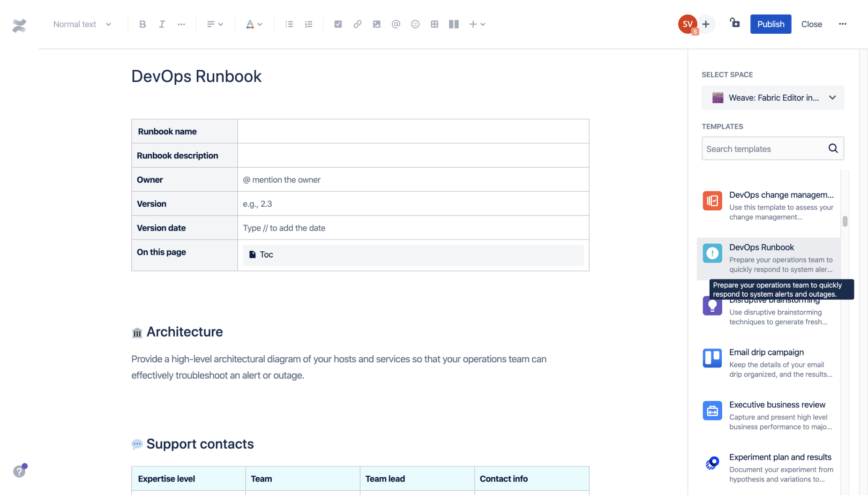Mention a user with the @ icon
The height and width of the screenshot is (495, 868).
[396, 24]
